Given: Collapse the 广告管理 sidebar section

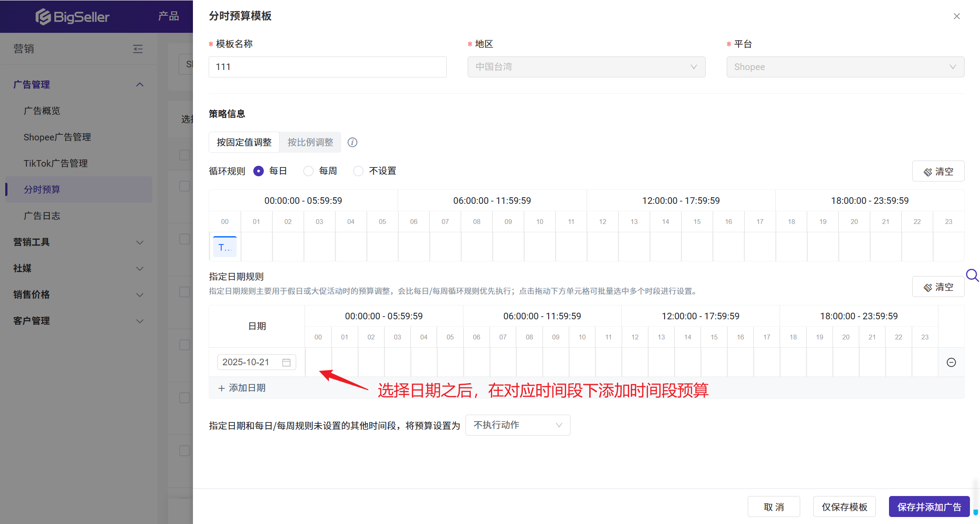Looking at the screenshot, I should point(140,84).
